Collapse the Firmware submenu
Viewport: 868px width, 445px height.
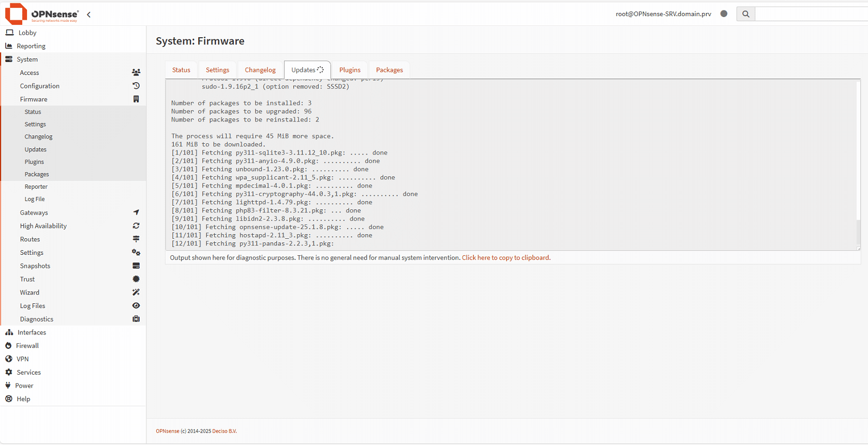(x=73, y=99)
